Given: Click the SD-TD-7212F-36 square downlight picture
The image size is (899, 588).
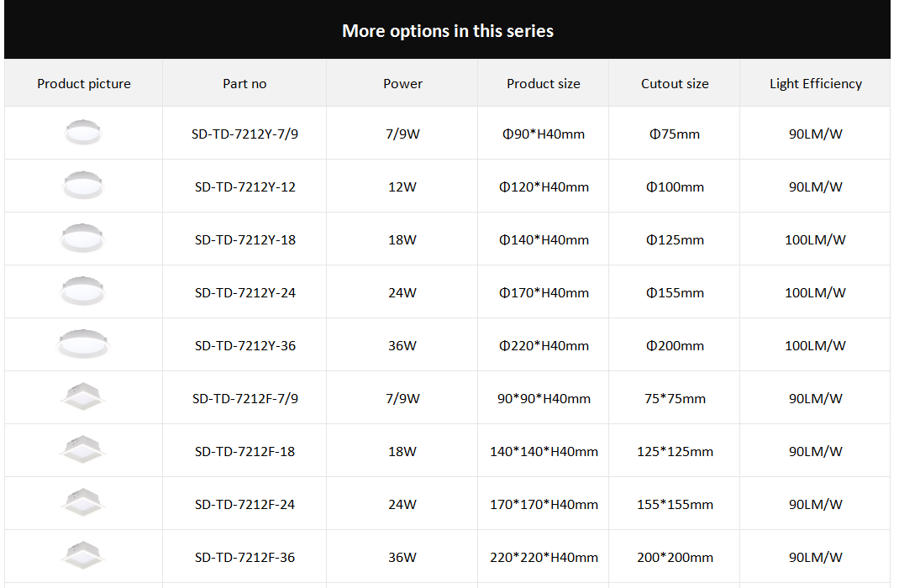Looking at the screenshot, I should coord(83,555).
